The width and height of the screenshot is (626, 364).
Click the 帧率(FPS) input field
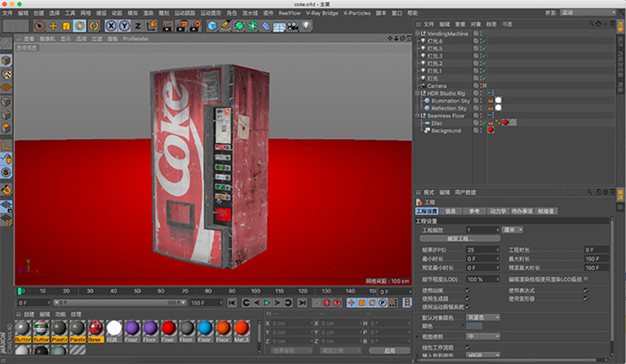pyautogui.click(x=483, y=250)
